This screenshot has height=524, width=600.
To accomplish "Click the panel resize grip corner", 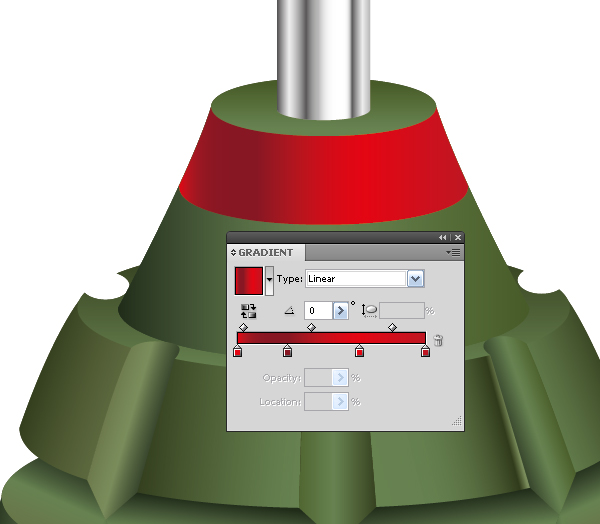I will [457, 421].
